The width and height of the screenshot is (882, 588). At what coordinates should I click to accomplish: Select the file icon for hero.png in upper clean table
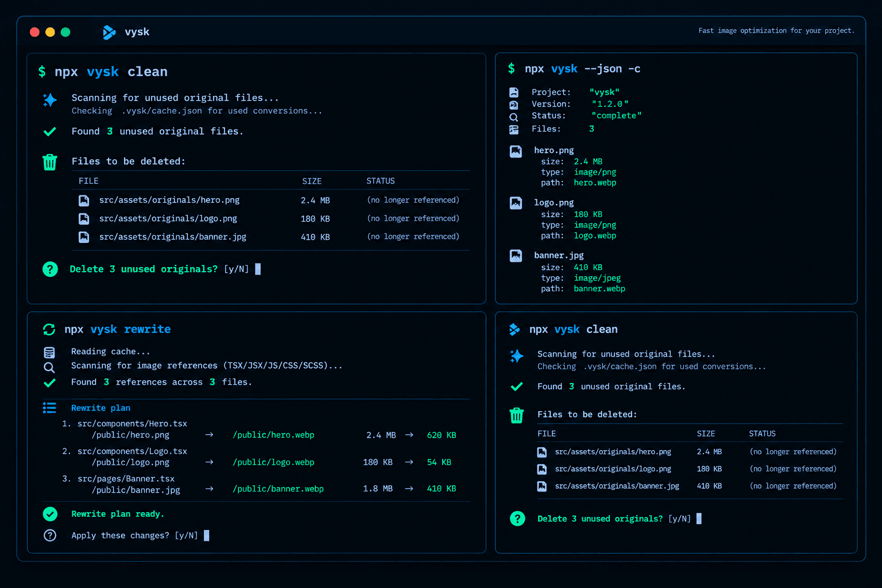(84, 200)
